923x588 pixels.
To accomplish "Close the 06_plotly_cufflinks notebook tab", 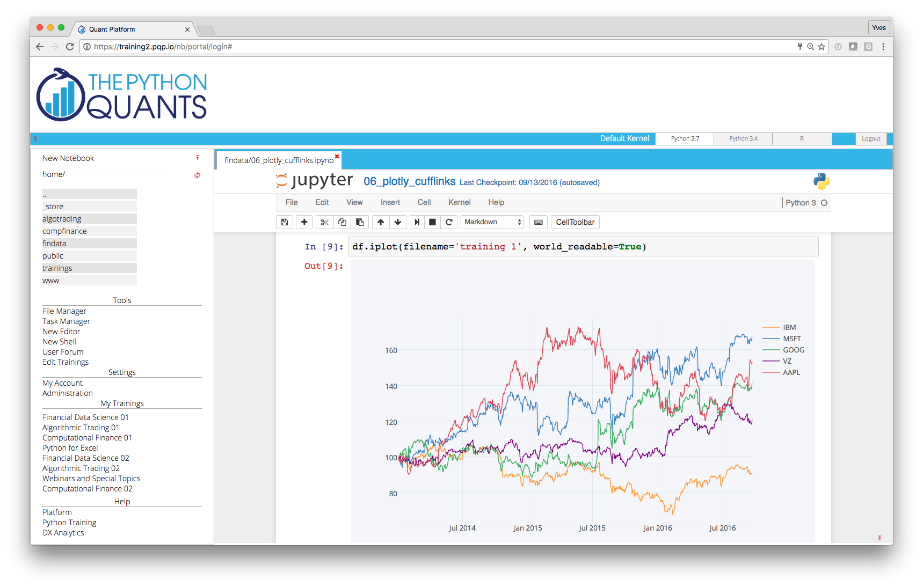I will pyautogui.click(x=337, y=157).
